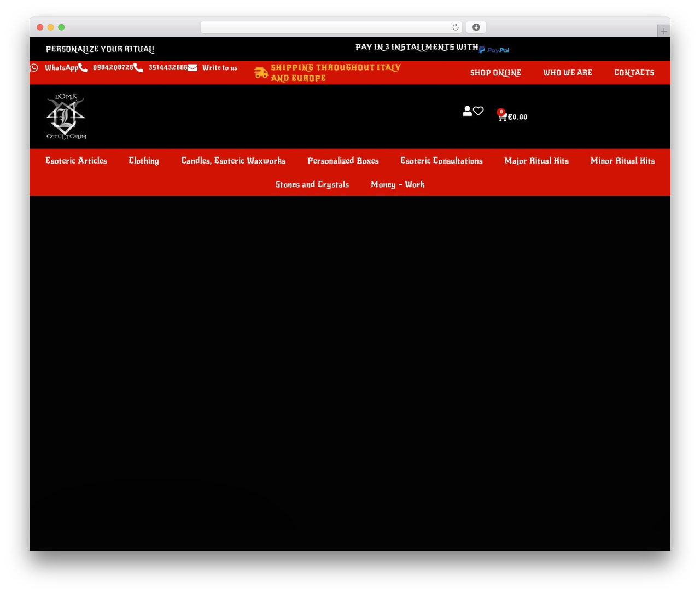The height and width of the screenshot is (593, 700).
Task: Open the user account icon
Action: (467, 111)
